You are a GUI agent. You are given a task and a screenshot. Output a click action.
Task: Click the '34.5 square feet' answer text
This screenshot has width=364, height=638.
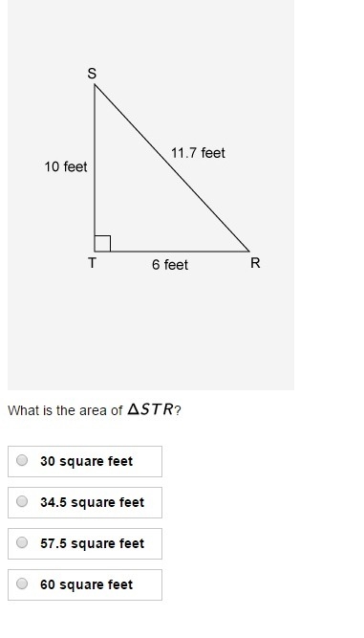click(x=93, y=502)
